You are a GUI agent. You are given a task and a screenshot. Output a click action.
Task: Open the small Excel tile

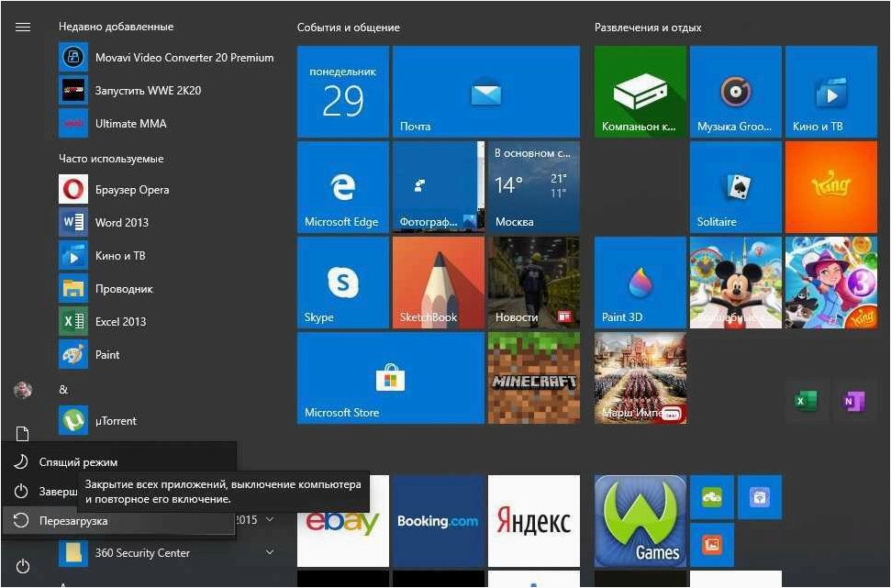(x=806, y=401)
